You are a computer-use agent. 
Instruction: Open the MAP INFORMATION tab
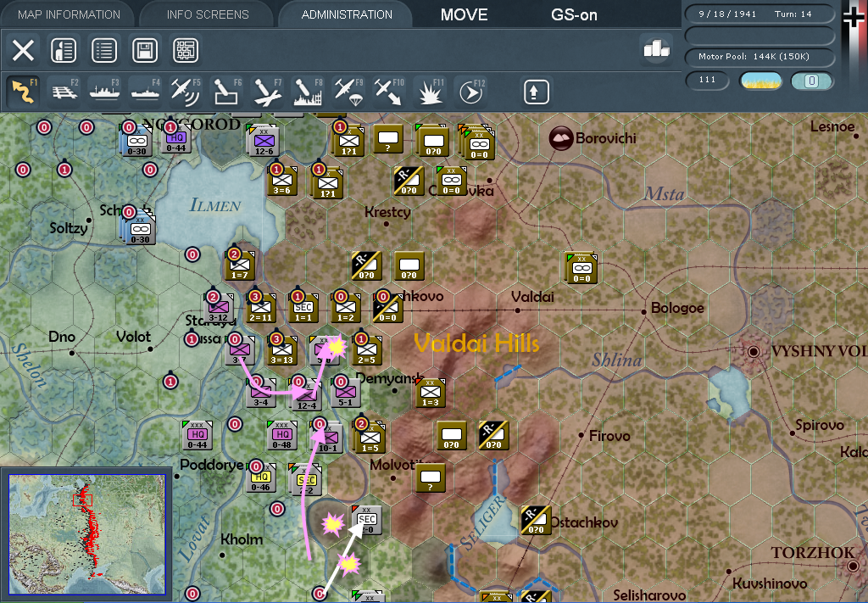tap(69, 14)
